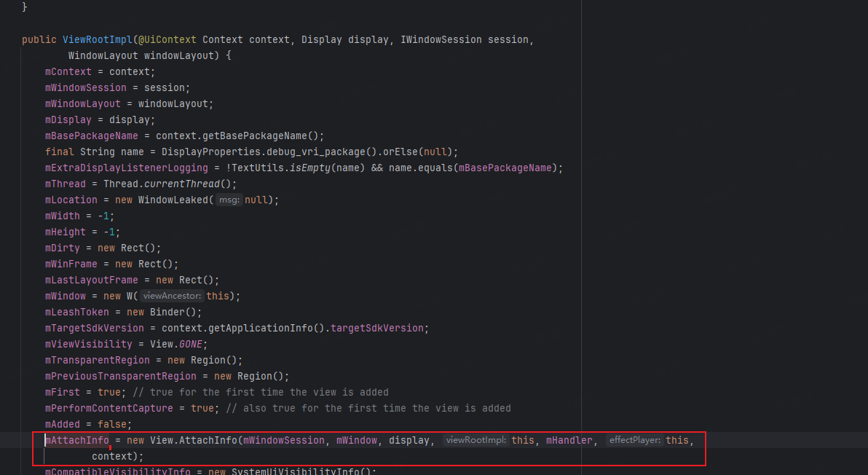Click mCompatibleVisibilityInfo variable

(117, 471)
